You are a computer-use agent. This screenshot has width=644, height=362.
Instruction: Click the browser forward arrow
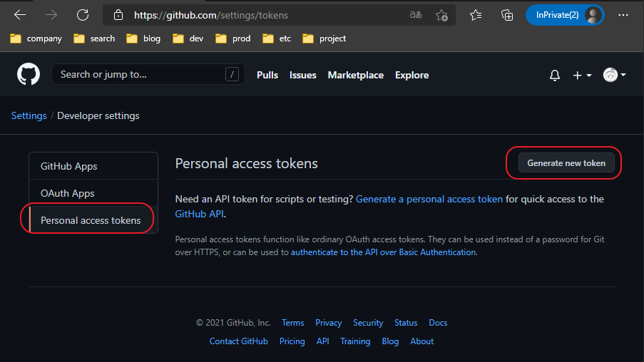[x=51, y=15]
